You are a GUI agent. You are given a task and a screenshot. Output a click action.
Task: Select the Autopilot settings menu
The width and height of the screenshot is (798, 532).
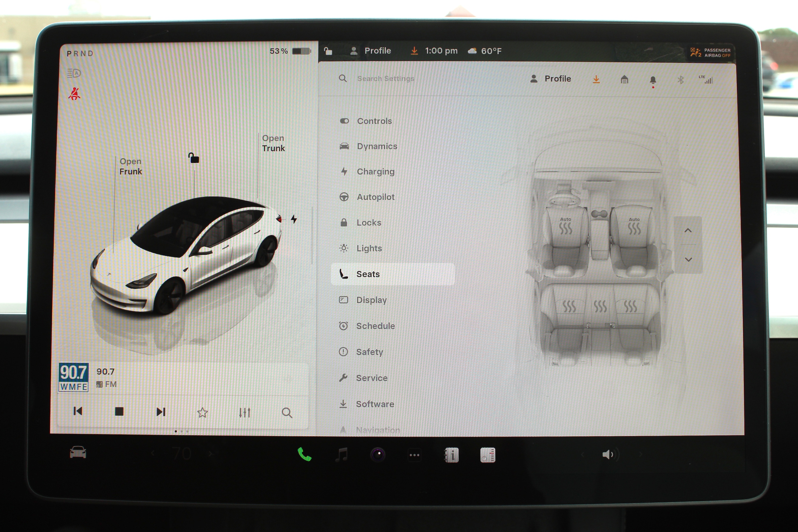point(375,197)
